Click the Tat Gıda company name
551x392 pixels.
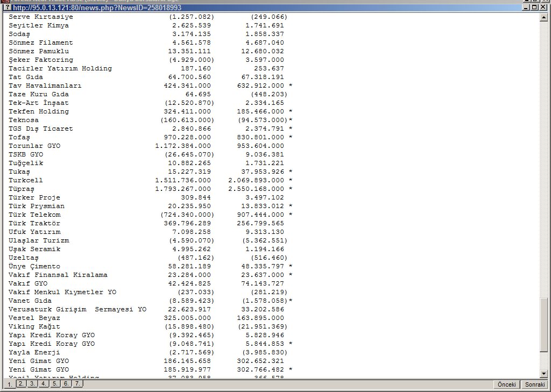coord(26,77)
